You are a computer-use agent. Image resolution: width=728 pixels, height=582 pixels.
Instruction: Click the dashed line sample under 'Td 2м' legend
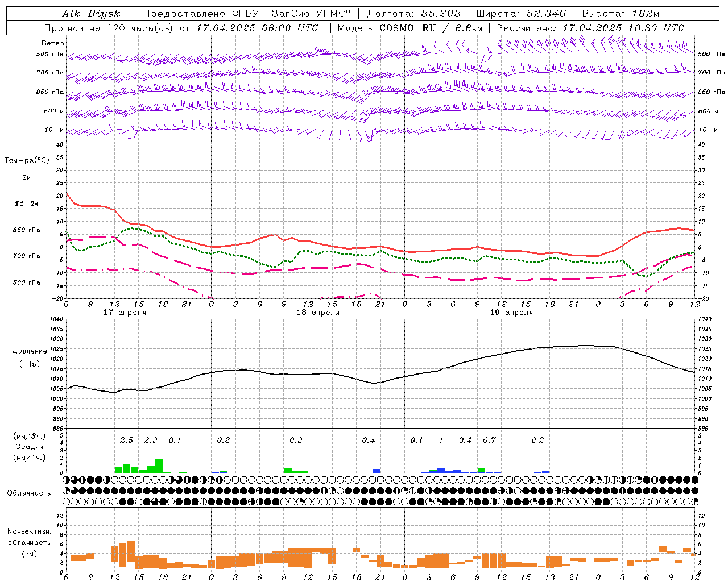[x=27, y=210]
